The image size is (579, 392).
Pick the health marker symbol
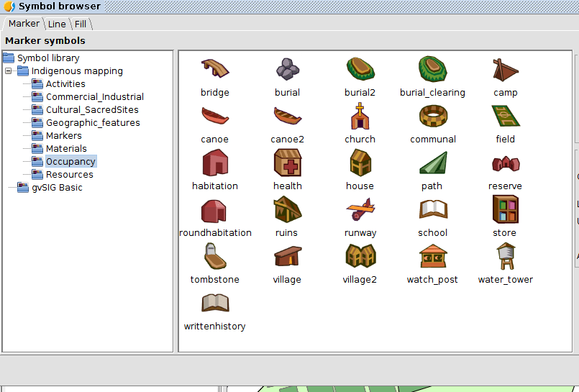287,163
